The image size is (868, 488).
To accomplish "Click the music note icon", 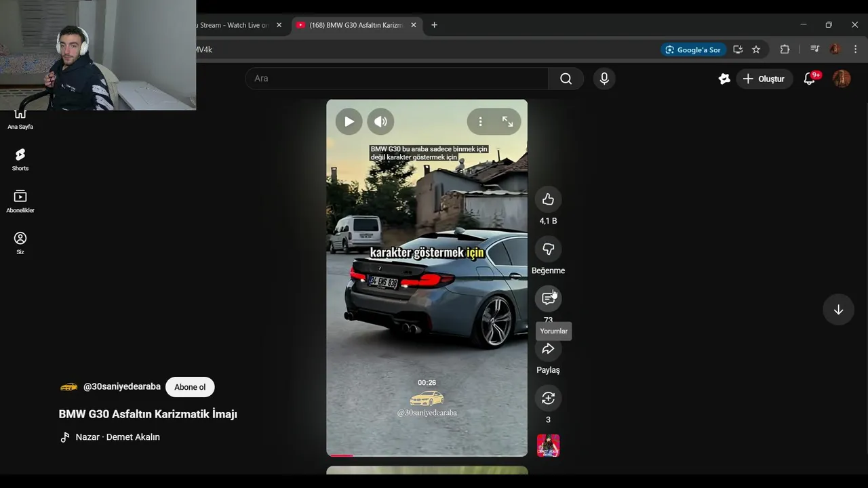I will [65, 437].
